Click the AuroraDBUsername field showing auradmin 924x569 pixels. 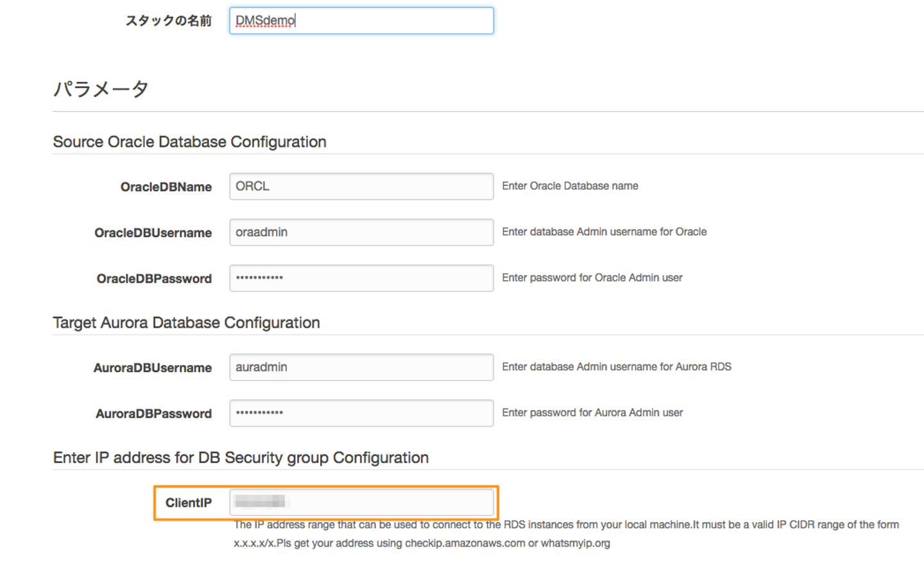click(361, 368)
